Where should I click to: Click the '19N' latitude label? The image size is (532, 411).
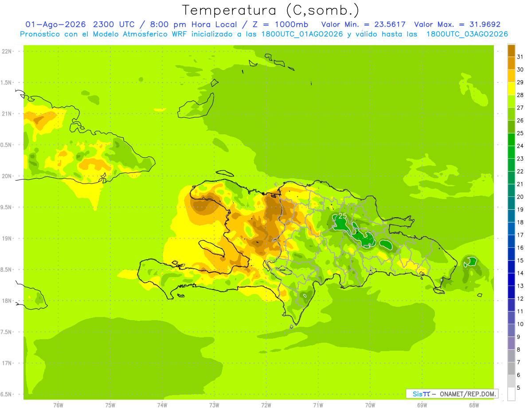point(7,238)
